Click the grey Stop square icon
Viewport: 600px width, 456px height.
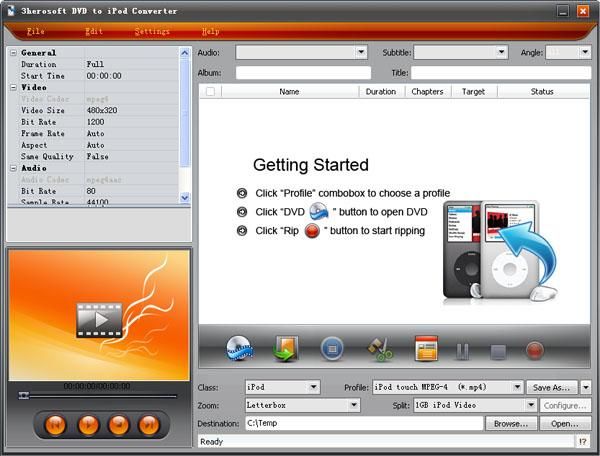pos(498,352)
